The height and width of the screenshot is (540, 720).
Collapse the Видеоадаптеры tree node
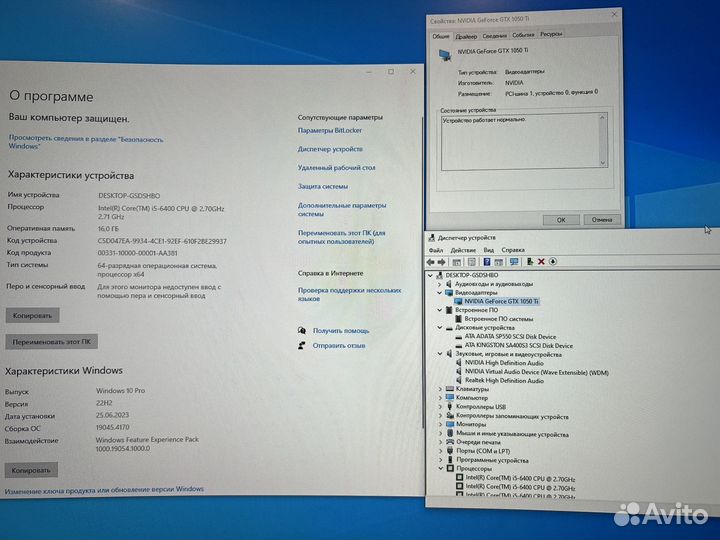[x=441, y=292]
